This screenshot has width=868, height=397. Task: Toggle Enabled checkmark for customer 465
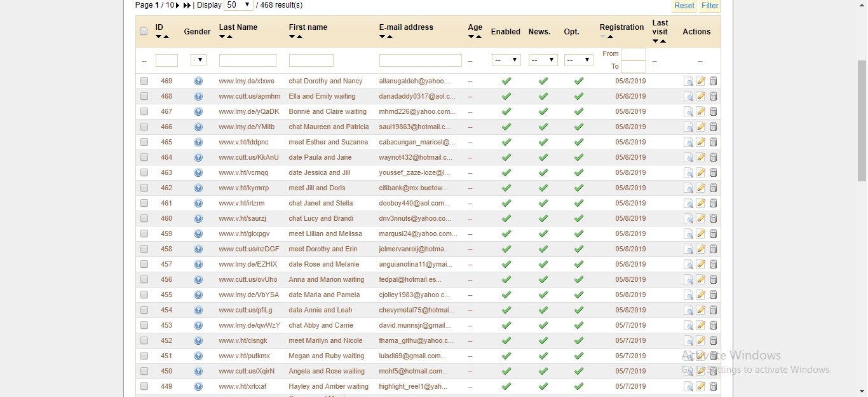(506, 142)
